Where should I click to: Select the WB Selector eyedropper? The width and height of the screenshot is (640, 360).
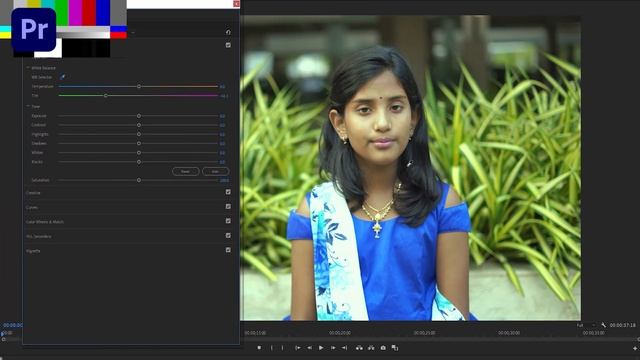[x=62, y=77]
